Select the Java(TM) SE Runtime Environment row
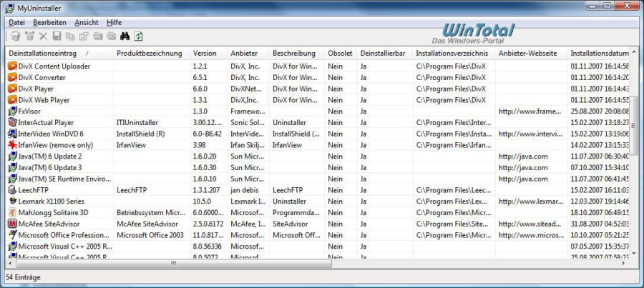644x288 pixels. tap(318, 179)
